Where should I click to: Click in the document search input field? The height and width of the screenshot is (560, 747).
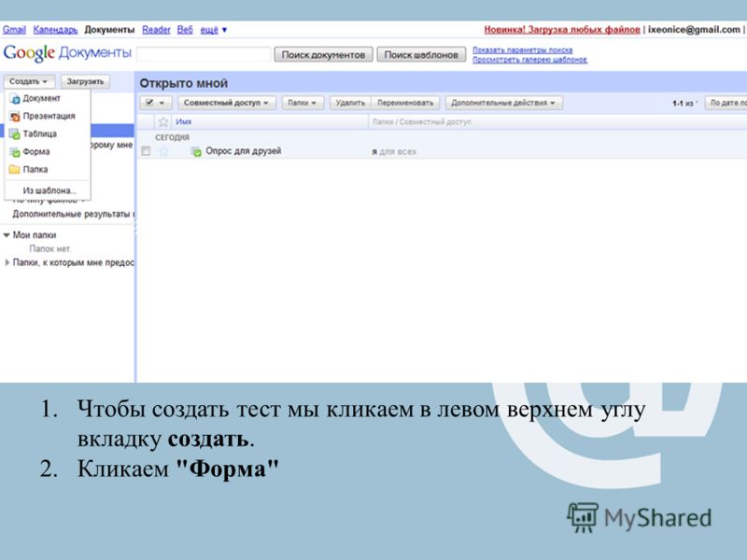pyautogui.click(x=204, y=54)
